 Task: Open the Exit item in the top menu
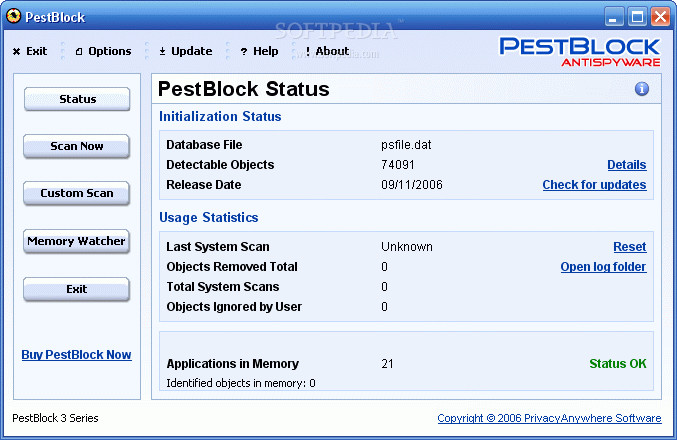click(30, 51)
